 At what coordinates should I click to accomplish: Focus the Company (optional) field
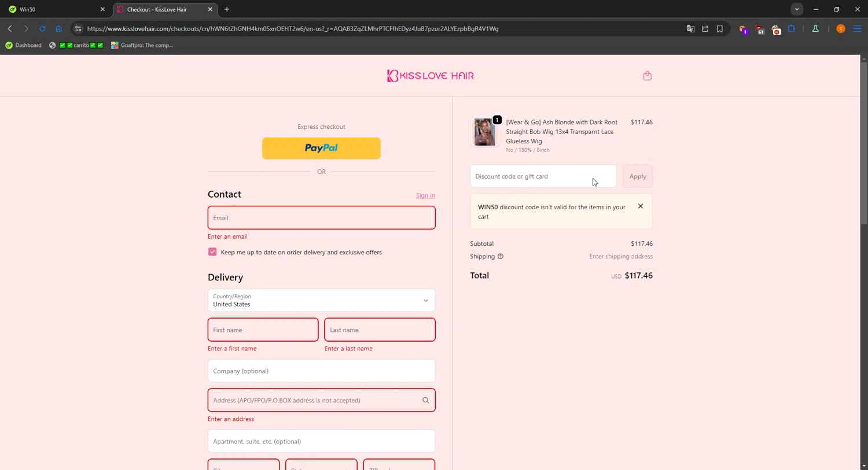321,371
